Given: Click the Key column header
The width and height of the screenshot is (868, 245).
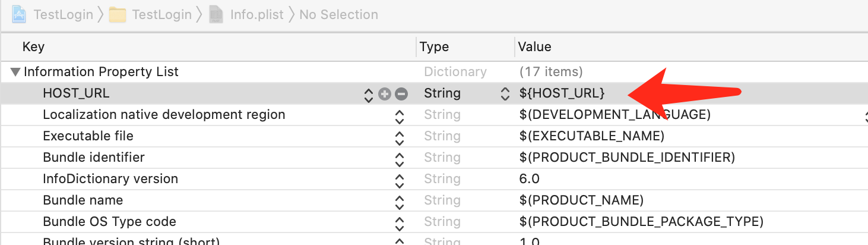Looking at the screenshot, I should pos(33,46).
